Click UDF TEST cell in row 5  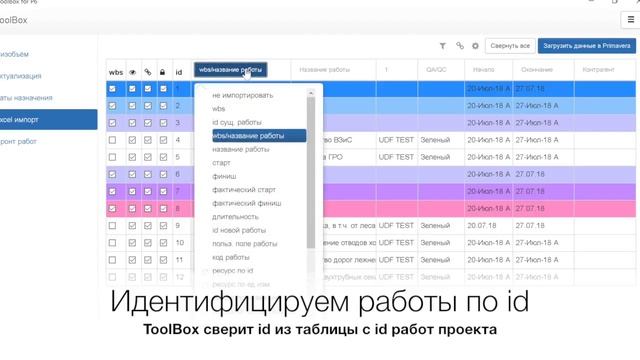[x=396, y=157]
